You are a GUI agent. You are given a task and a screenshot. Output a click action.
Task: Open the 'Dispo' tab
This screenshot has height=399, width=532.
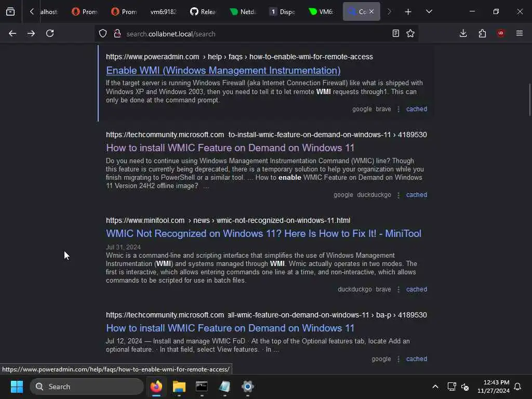coord(282,12)
